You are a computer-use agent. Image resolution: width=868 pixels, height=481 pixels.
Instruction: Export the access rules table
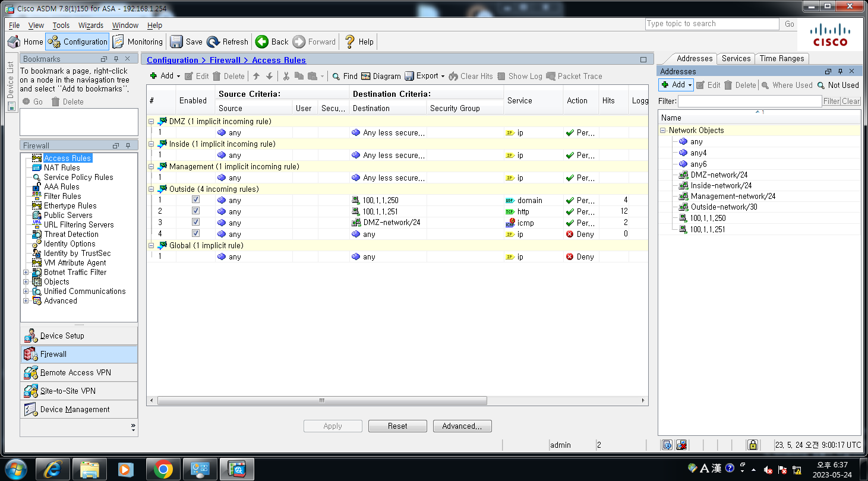click(x=425, y=76)
